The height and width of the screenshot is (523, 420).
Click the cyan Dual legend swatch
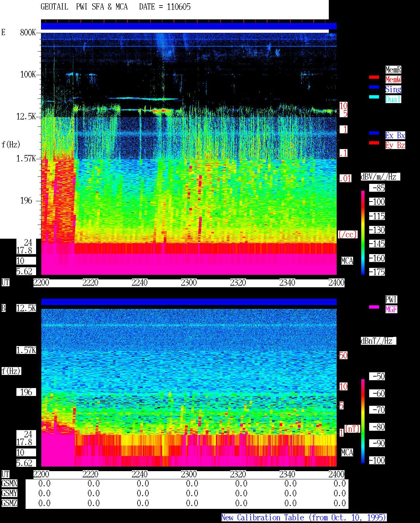pos(374,97)
